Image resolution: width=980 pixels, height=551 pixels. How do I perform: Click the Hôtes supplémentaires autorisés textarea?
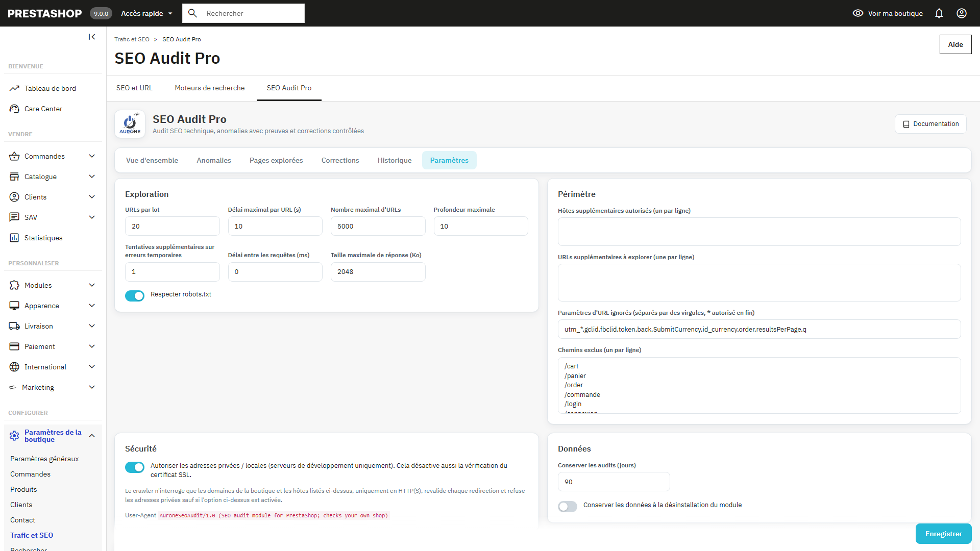tap(759, 232)
